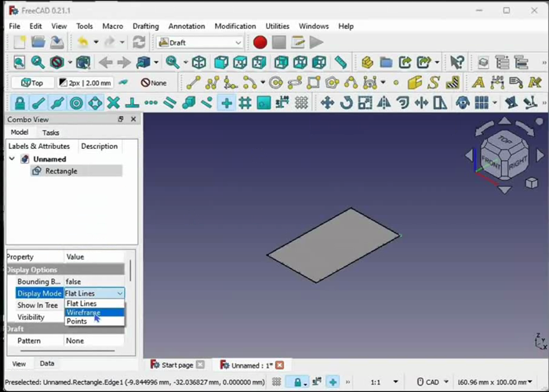Select the measure distance ruler tool
The image size is (549, 392).
(340, 63)
